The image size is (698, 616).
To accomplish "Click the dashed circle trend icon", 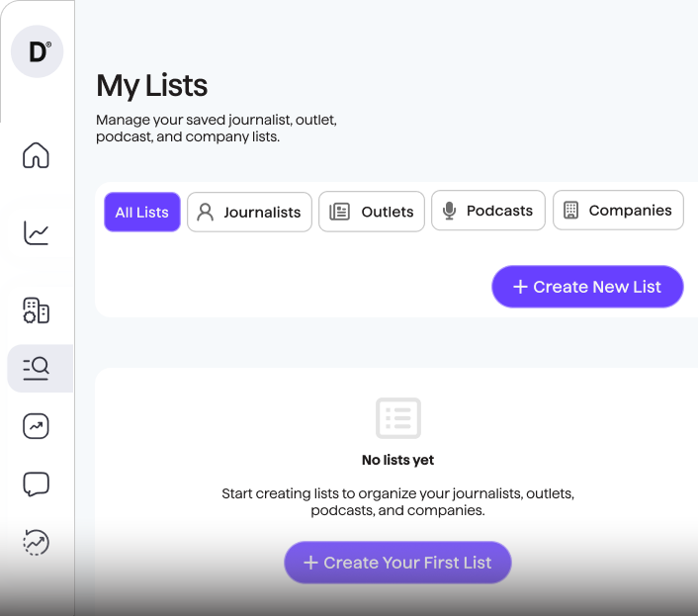I will (x=37, y=542).
